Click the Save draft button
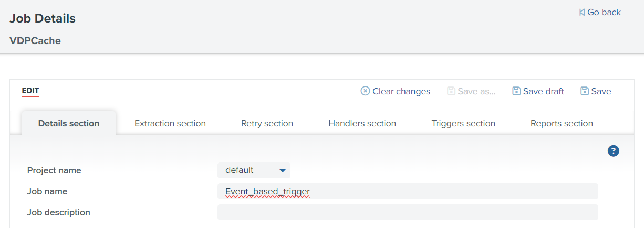This screenshot has height=228, width=644. [538, 91]
